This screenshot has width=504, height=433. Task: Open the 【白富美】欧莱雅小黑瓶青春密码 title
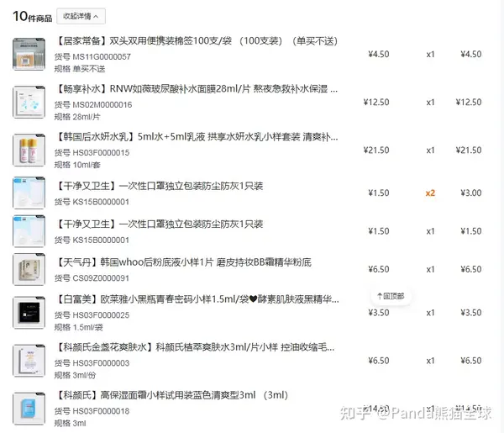197,299
